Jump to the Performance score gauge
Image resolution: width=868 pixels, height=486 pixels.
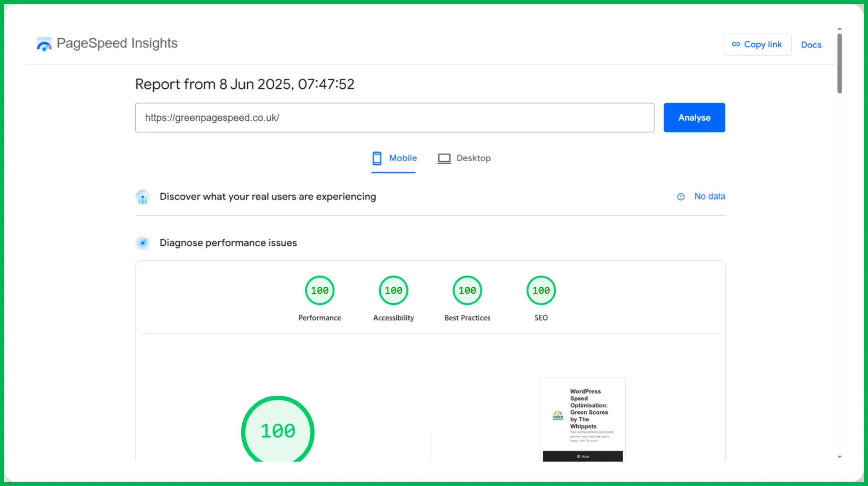pyautogui.click(x=319, y=291)
